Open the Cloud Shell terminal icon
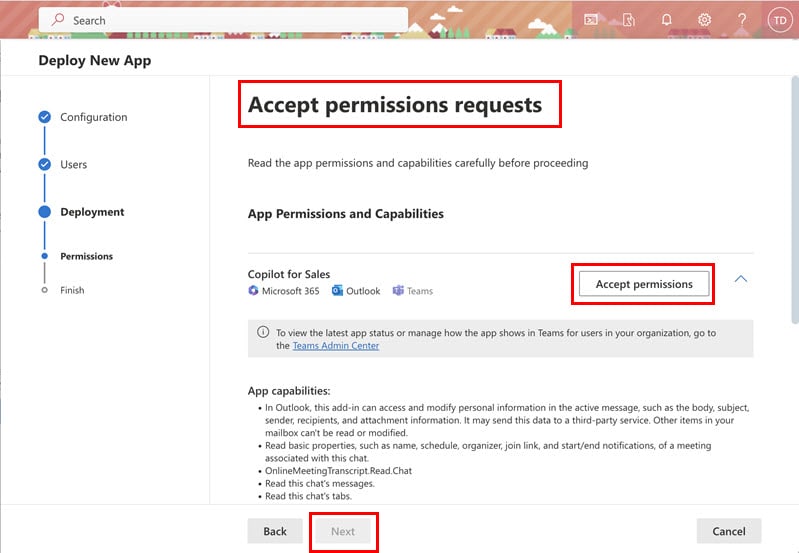The height and width of the screenshot is (553, 799). 591,20
